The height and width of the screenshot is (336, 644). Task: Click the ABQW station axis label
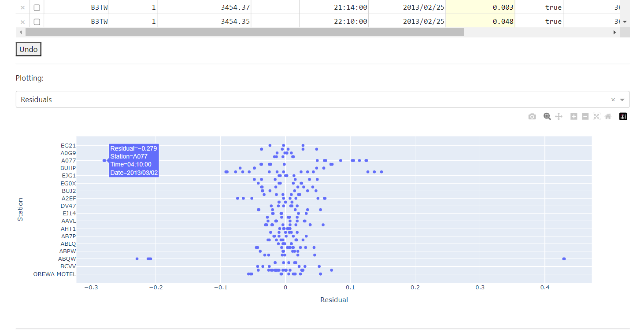coord(67,259)
